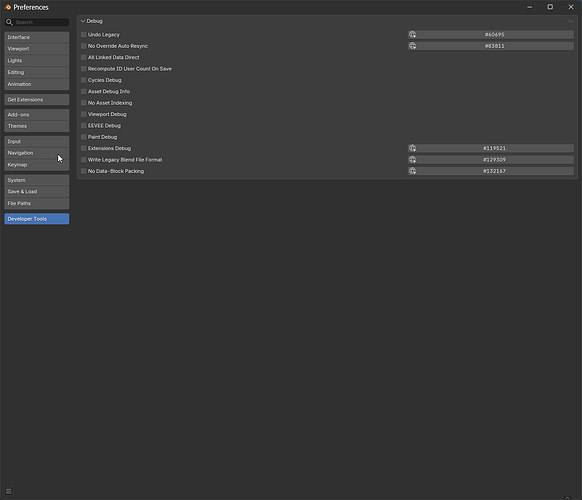This screenshot has width=582, height=500.
Task: Click the scroll arrow at bottom right
Action: (567, 497)
